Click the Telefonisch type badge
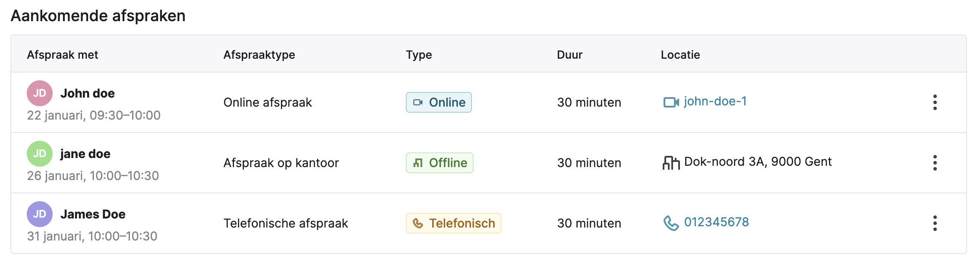 pos(453,223)
